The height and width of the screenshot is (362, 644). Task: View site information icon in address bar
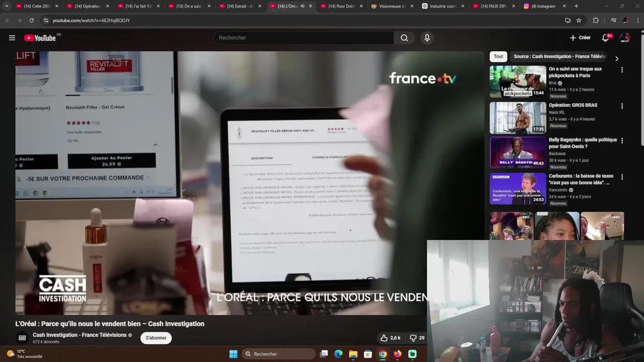pyautogui.click(x=46, y=20)
